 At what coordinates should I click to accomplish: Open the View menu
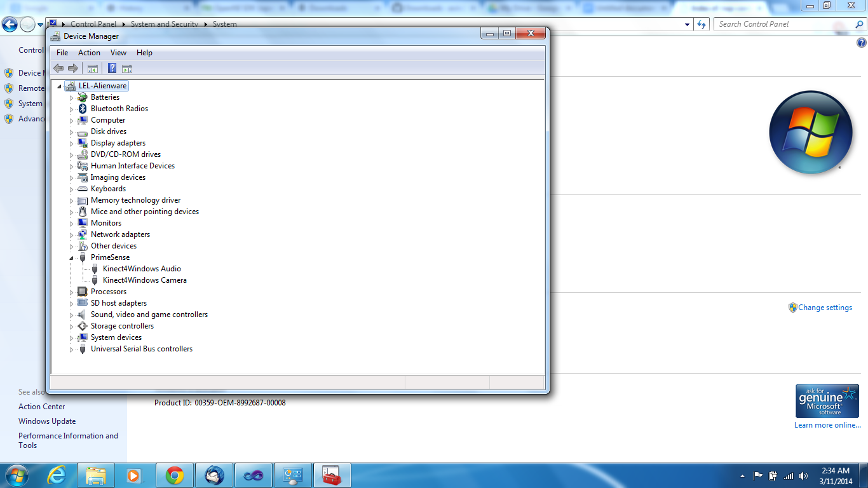pos(118,53)
